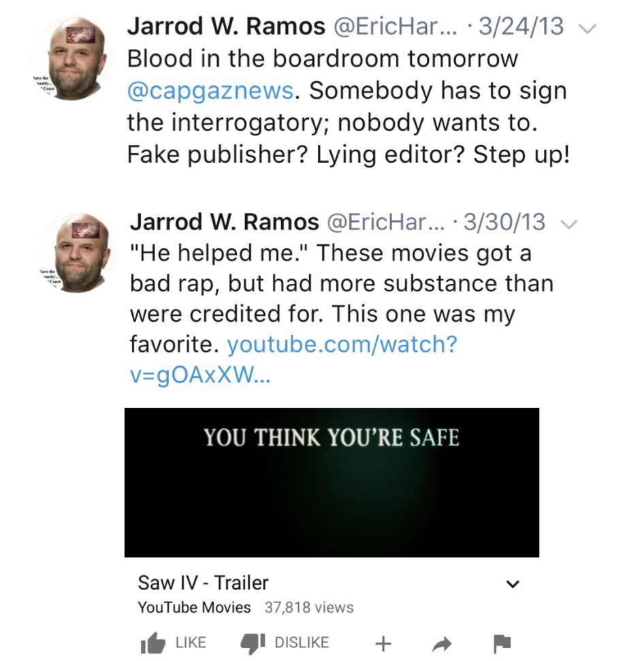
Task: Open the profile avatar on the 3/24/13 tweet
Action: click(77, 58)
